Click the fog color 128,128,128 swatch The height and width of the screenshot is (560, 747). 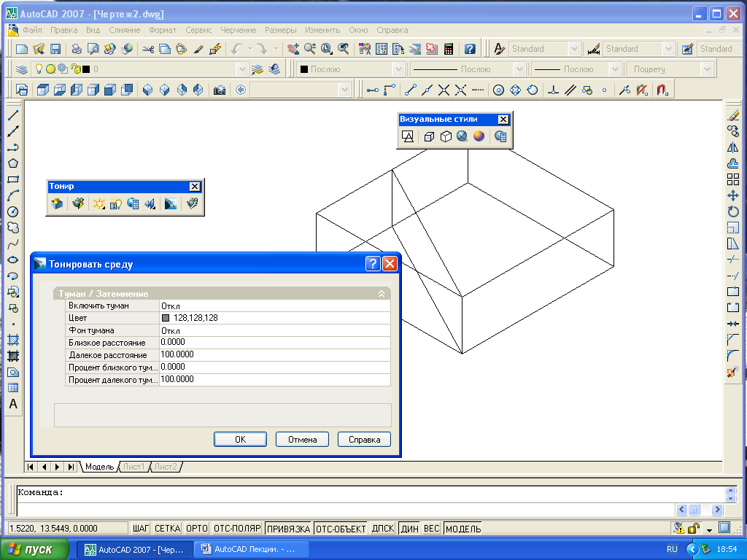pos(166,318)
